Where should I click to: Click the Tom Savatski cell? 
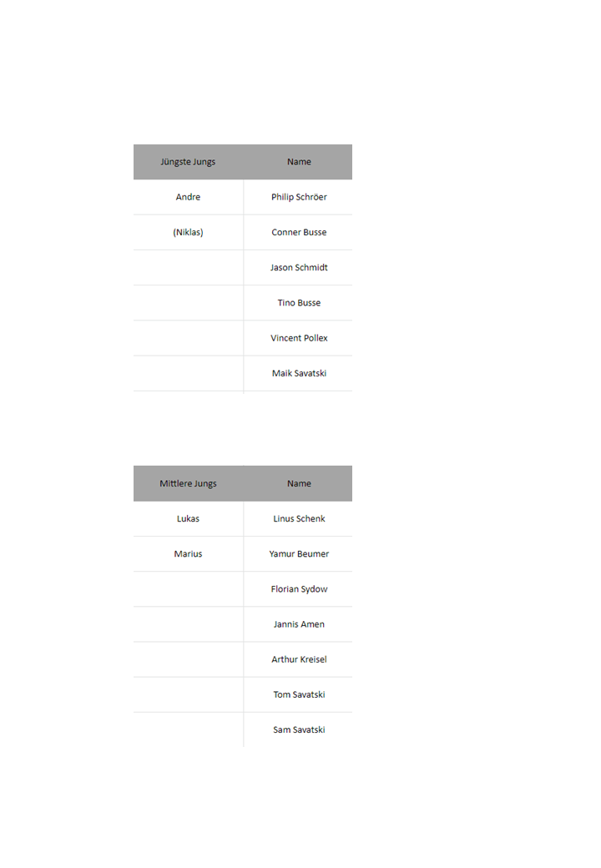[x=299, y=694]
